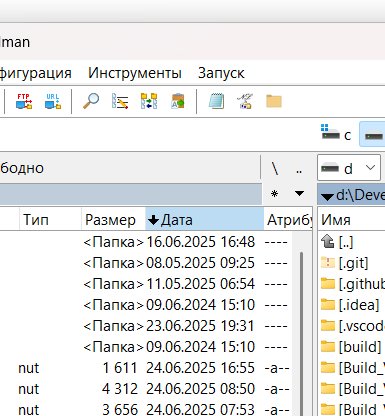Click the left panel blue path bar
Image resolution: width=385 pixels, height=416 pixels.
tap(131, 194)
